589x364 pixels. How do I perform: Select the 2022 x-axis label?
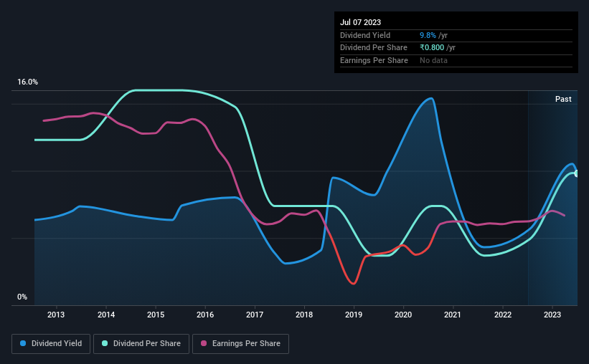[x=503, y=315]
